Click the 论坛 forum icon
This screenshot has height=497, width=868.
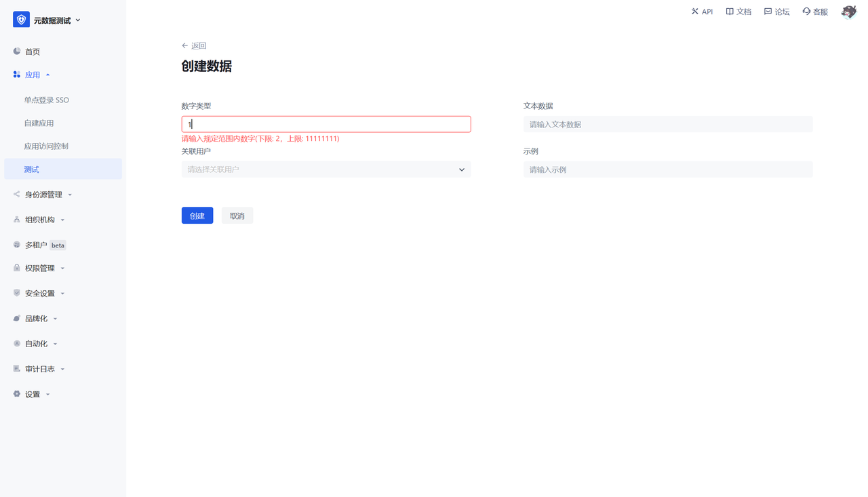[x=768, y=12]
